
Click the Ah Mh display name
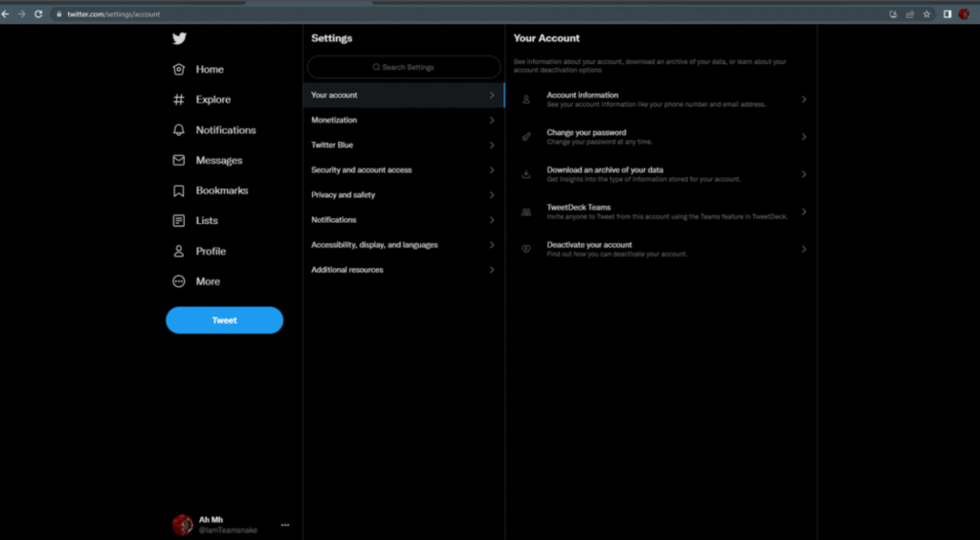(211, 520)
